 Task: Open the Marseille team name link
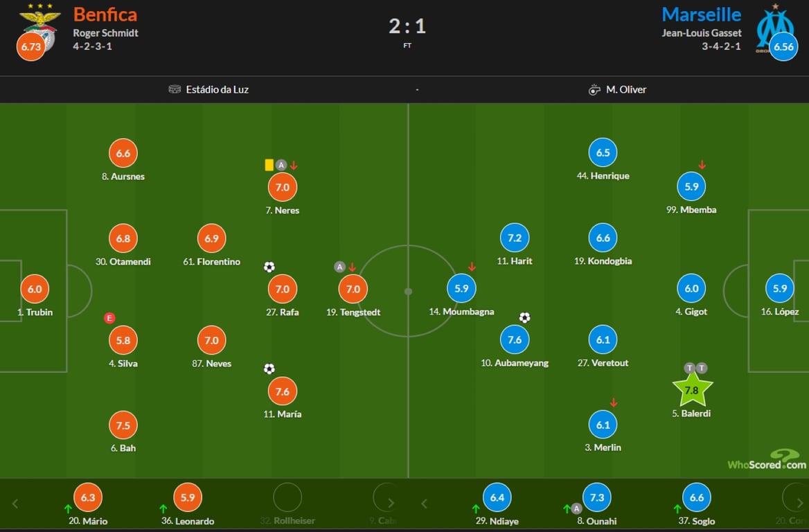tap(701, 15)
